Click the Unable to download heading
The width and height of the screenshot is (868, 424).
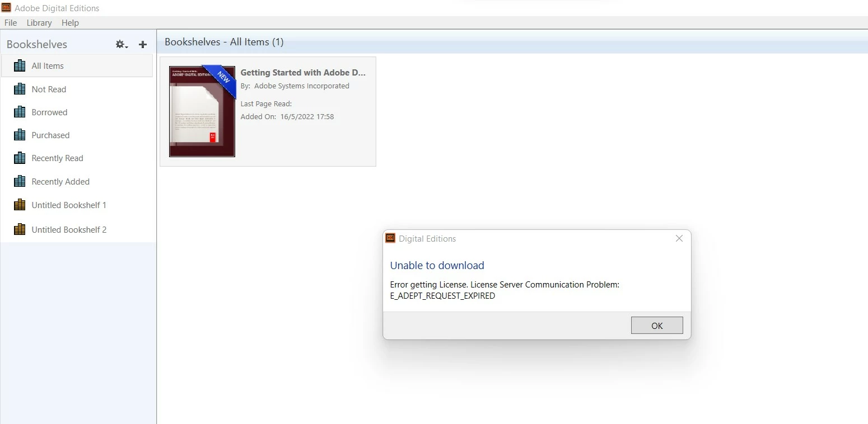click(437, 265)
